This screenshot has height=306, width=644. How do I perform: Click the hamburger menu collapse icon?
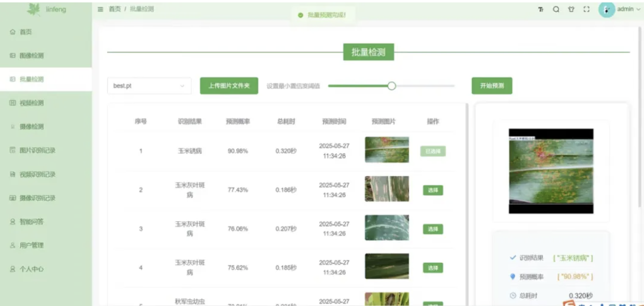click(101, 9)
